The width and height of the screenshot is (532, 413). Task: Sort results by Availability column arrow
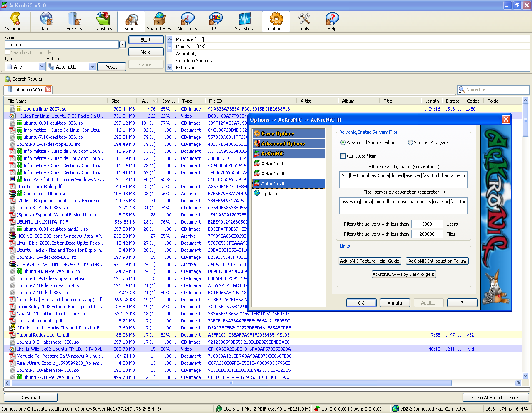tap(155, 101)
